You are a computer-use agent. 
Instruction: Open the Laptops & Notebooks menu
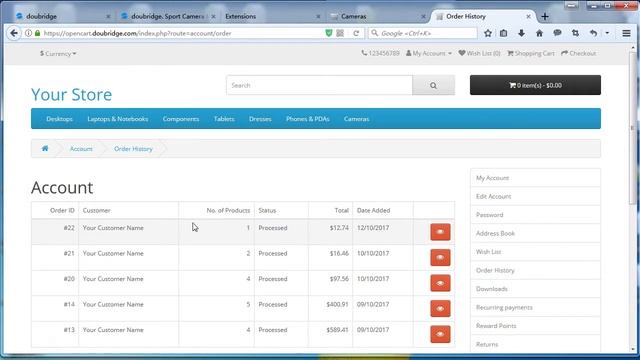(118, 119)
